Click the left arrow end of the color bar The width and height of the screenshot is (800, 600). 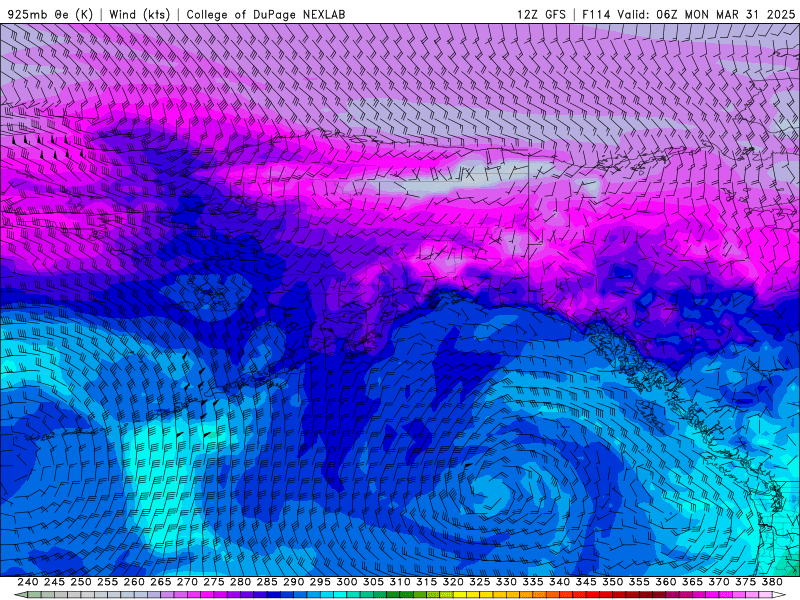(x=21, y=595)
